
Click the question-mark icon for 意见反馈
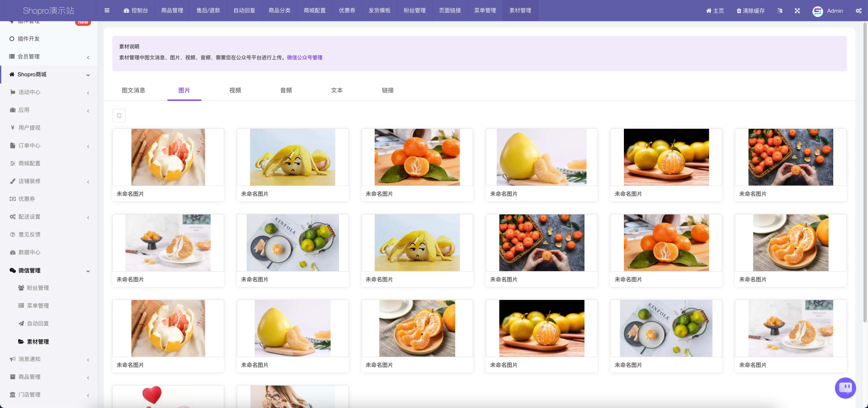pos(13,234)
